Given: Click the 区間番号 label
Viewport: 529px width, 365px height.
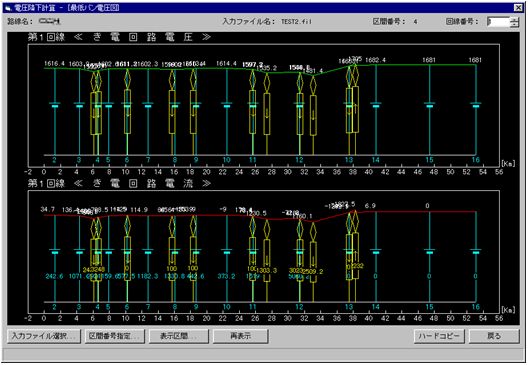Looking at the screenshot, I should tap(388, 22).
